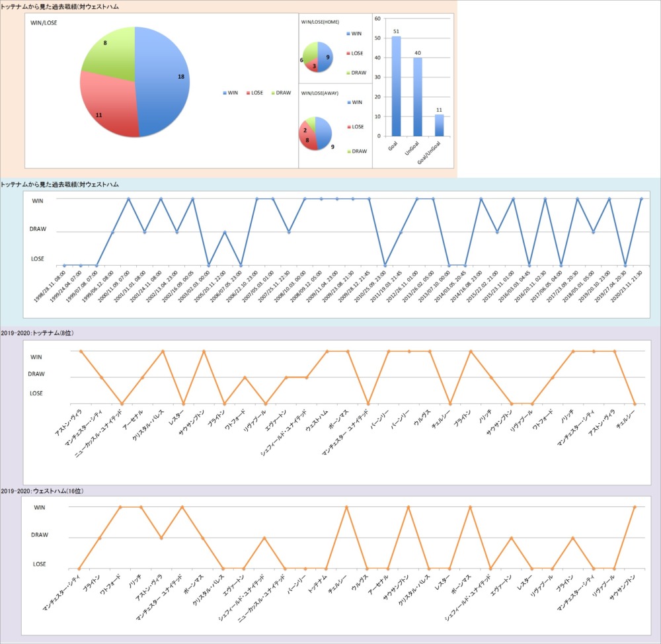Image resolution: width=661 pixels, height=644 pixels.
Task: Click the 2019-2020:ウェストハム(16位) heading
Action: coord(41,491)
